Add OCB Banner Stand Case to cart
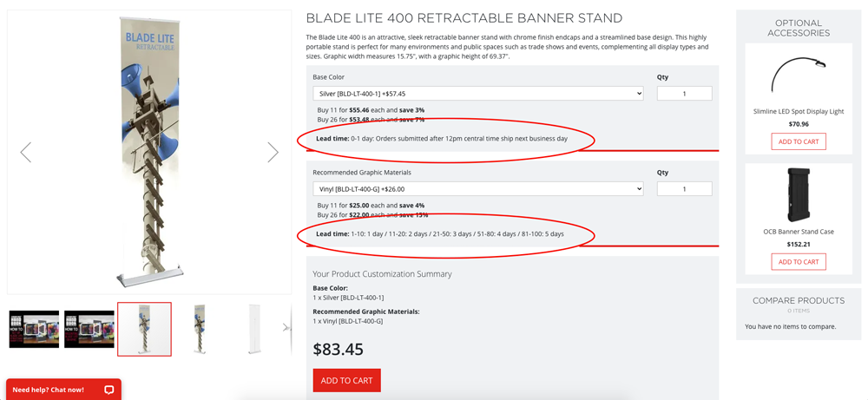The image size is (868, 400). tap(799, 262)
